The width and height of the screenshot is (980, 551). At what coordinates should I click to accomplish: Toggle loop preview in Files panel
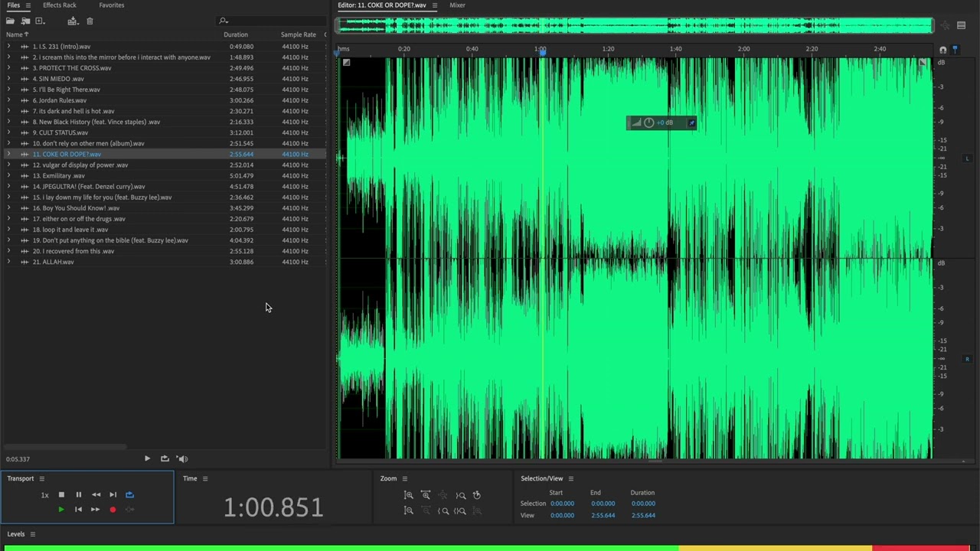(x=165, y=458)
